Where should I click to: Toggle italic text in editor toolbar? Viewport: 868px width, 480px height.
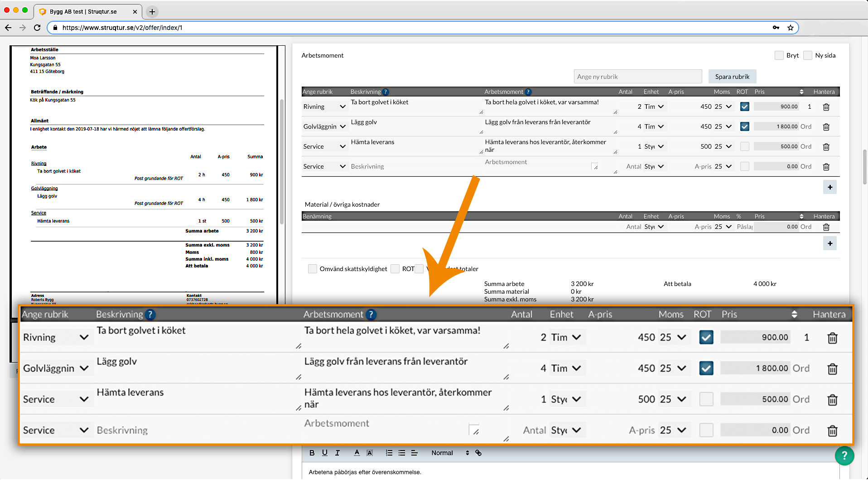[337, 453]
